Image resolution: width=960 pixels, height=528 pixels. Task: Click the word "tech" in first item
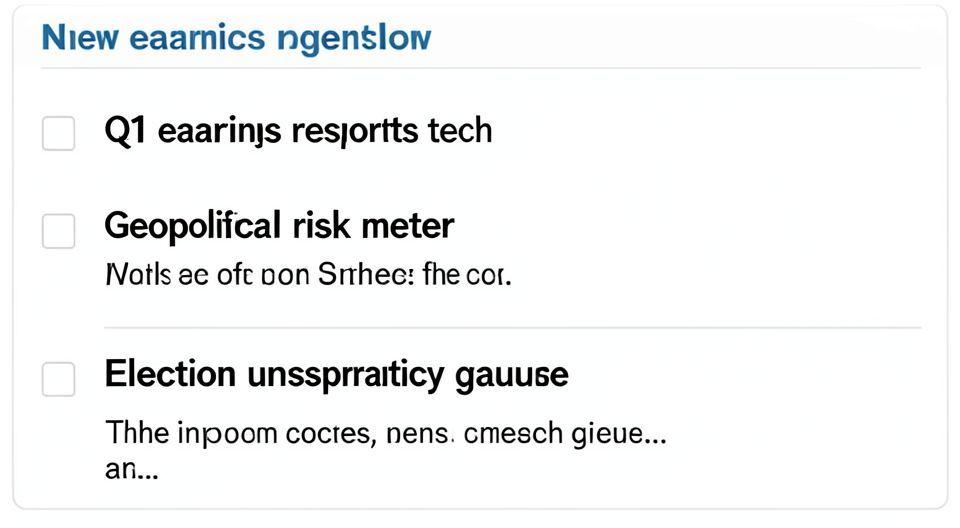tap(460, 130)
